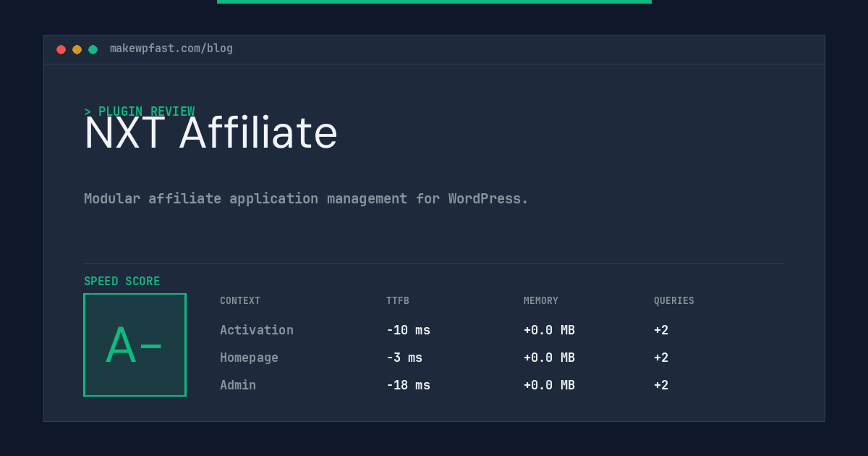Select the Admin row label
This screenshot has height=456, width=868.
pyautogui.click(x=238, y=385)
